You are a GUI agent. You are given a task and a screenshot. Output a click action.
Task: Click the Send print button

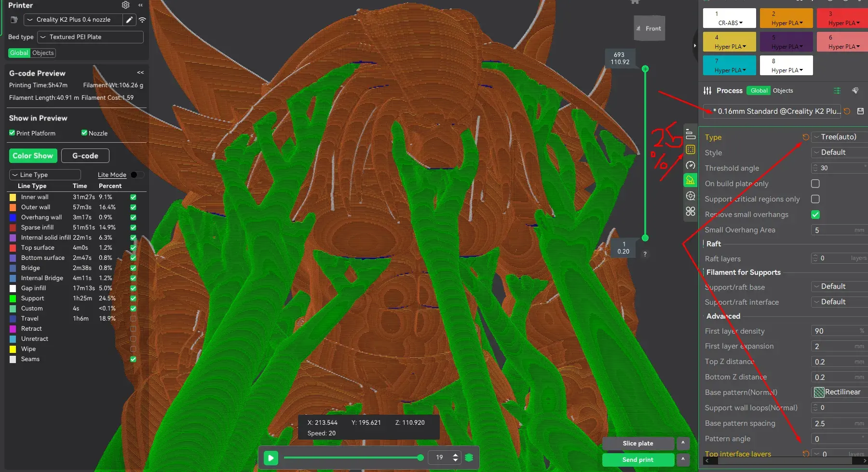pyautogui.click(x=637, y=460)
